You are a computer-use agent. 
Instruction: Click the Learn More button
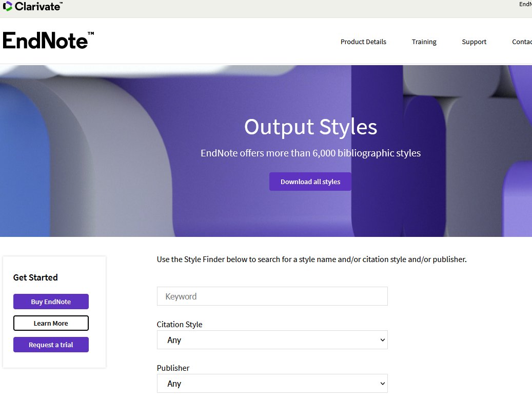coord(51,323)
